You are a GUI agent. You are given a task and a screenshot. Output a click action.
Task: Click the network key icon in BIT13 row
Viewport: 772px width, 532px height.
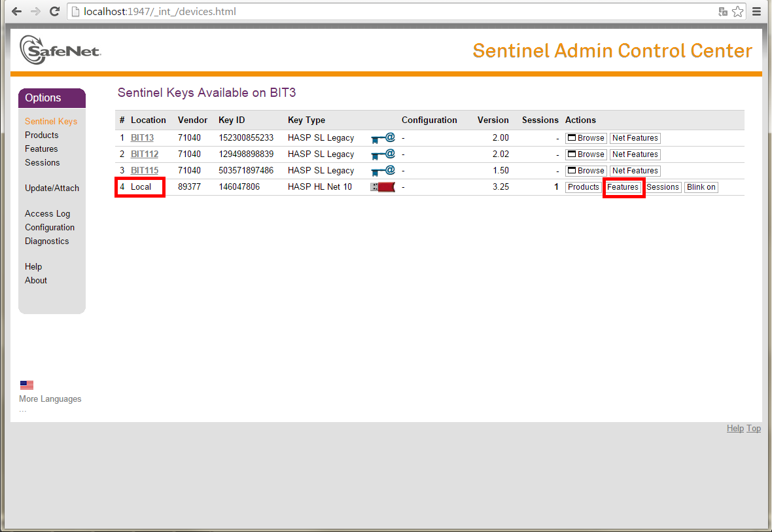point(383,138)
